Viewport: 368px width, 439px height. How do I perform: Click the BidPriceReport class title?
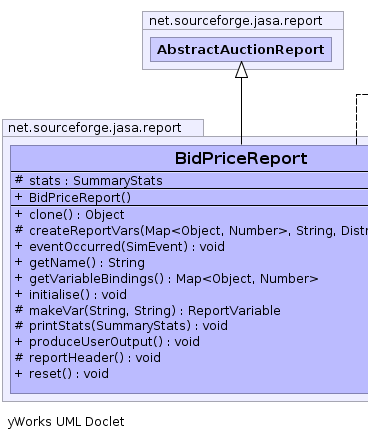click(241, 158)
